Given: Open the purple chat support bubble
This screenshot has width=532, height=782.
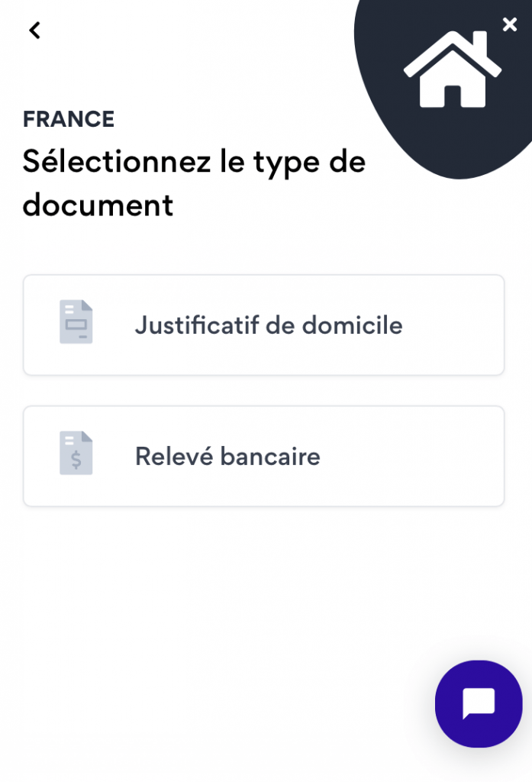Looking at the screenshot, I should [479, 703].
